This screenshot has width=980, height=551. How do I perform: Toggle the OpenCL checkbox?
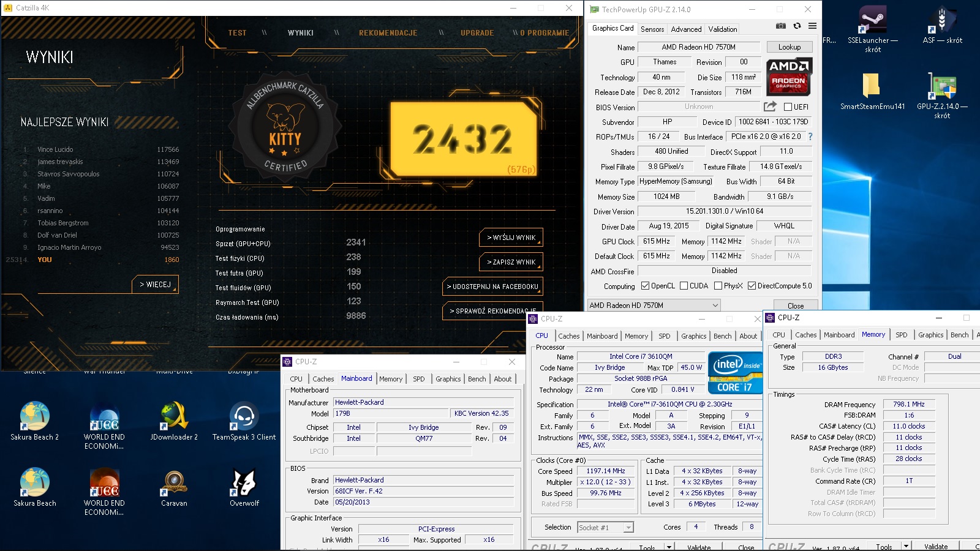point(645,286)
